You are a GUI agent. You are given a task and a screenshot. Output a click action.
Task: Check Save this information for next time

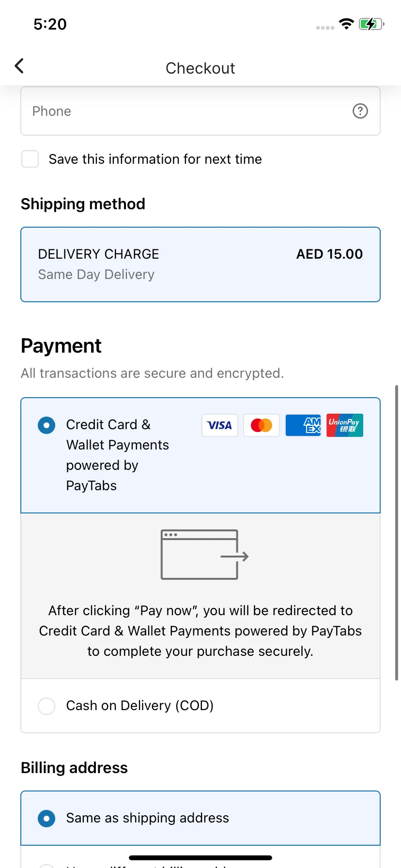tap(30, 159)
